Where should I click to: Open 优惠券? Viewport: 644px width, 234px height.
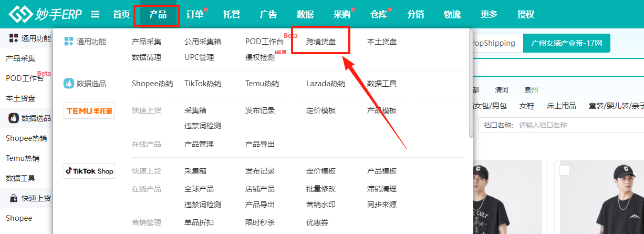317,222
